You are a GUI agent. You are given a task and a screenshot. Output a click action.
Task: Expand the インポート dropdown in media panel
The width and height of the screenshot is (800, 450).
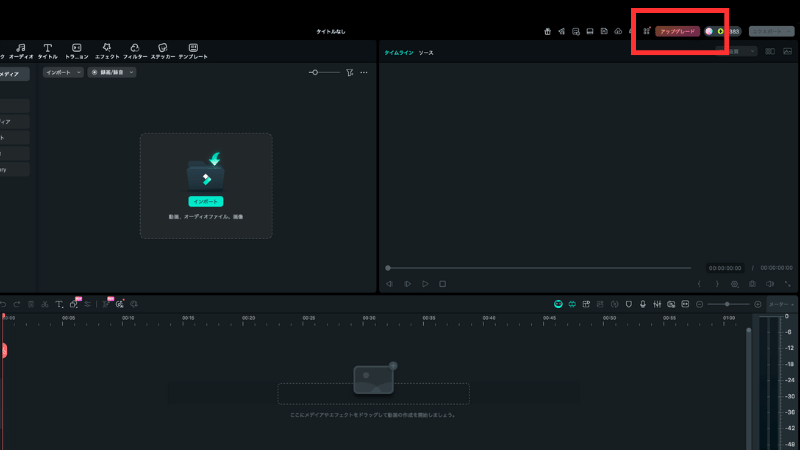(x=63, y=73)
